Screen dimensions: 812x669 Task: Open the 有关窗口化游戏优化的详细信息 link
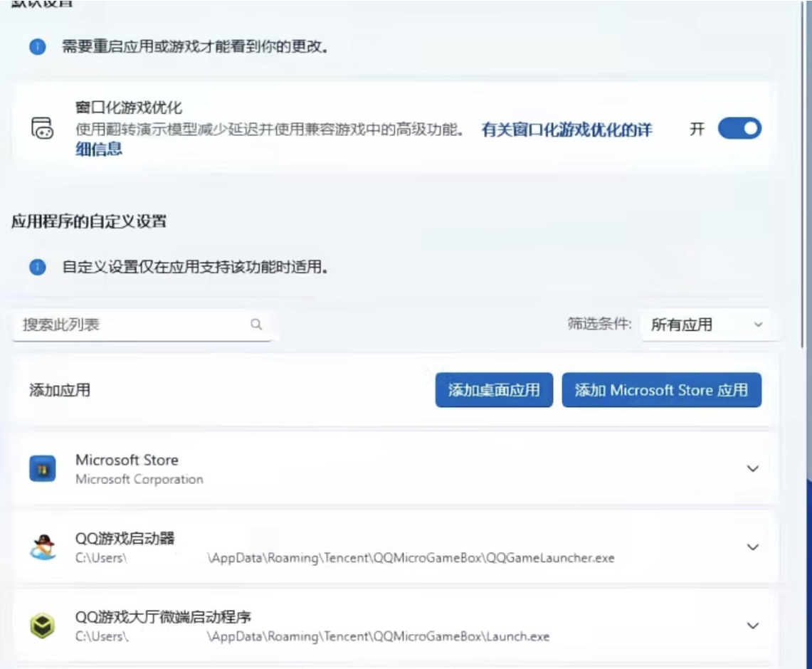566,130
